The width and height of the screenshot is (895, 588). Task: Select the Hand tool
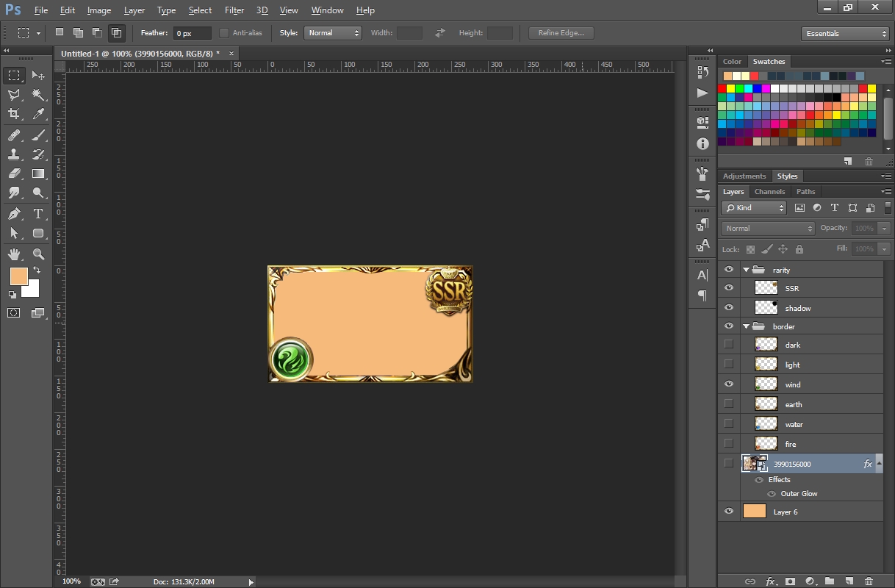pyautogui.click(x=14, y=254)
